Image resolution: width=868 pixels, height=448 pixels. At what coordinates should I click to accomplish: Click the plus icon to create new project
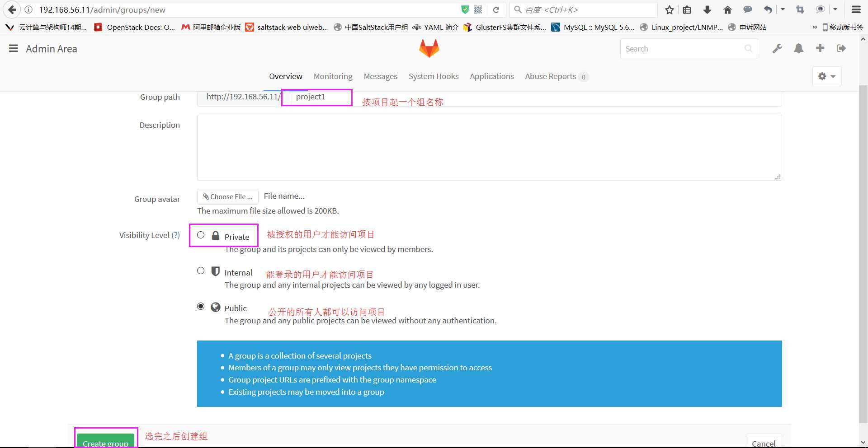tap(820, 48)
